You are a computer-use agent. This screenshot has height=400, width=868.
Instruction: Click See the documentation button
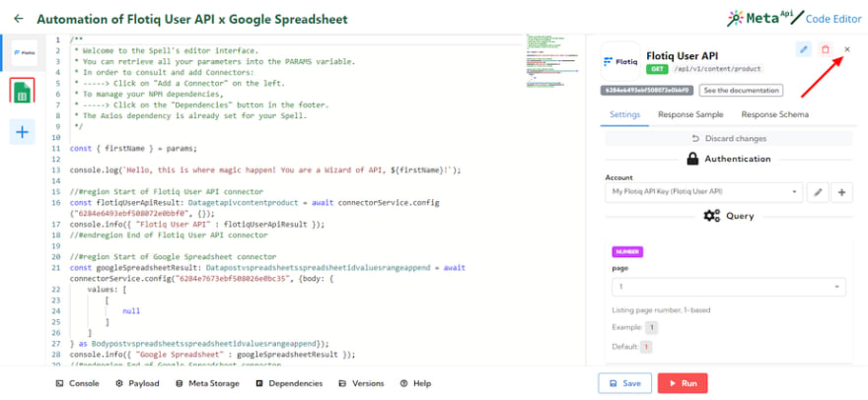[741, 91]
